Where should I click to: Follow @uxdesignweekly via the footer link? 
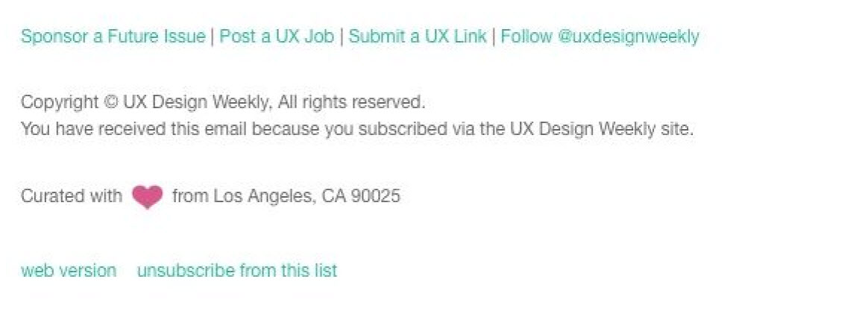click(x=600, y=37)
